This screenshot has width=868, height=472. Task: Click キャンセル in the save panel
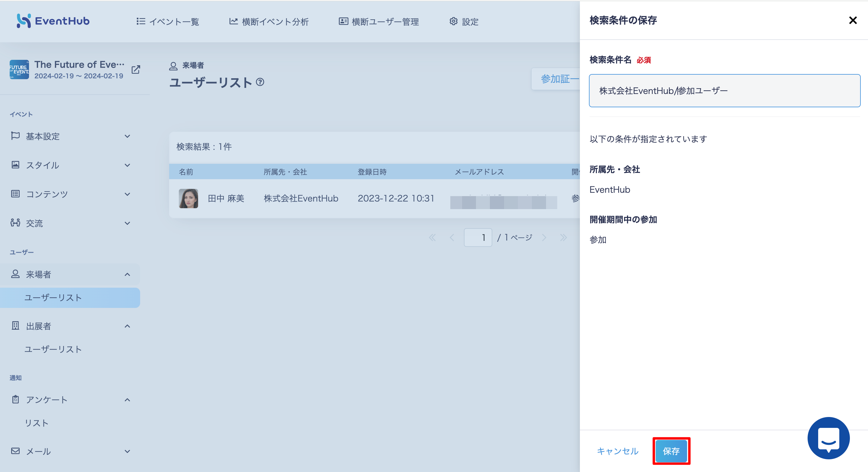point(618,451)
